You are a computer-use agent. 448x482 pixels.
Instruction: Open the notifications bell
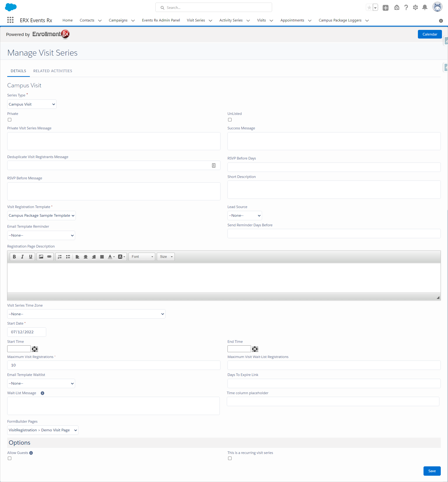coord(424,7)
